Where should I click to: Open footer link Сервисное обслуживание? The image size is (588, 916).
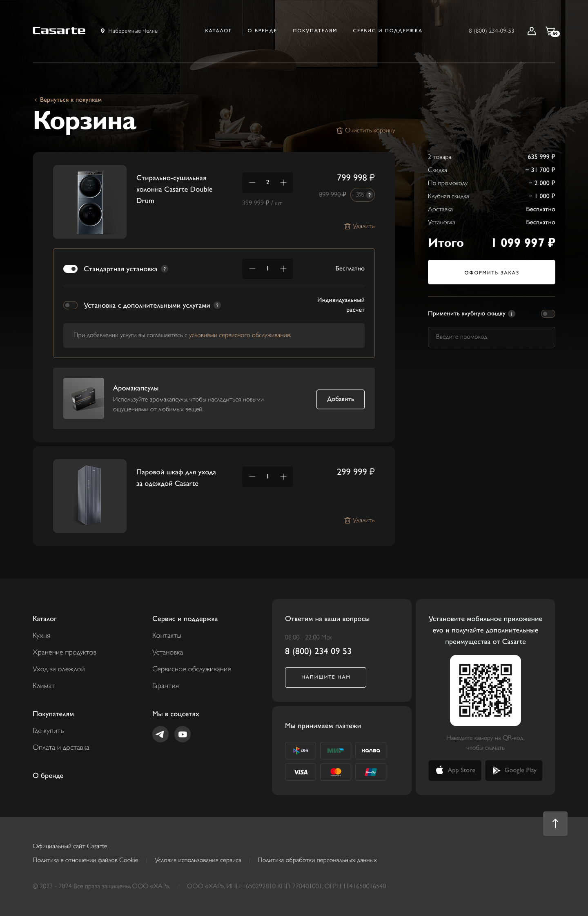192,669
